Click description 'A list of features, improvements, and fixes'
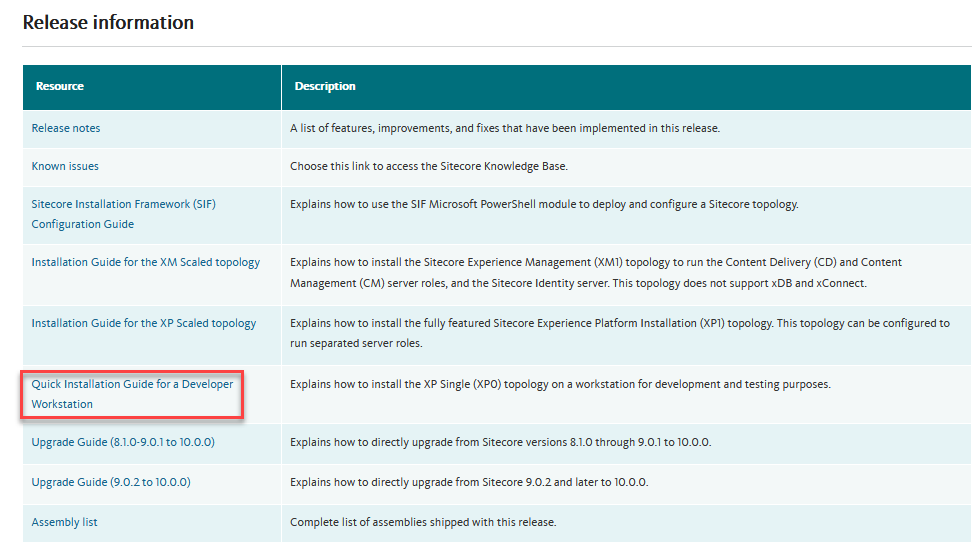The width and height of the screenshot is (978, 554). pyautogui.click(x=505, y=128)
